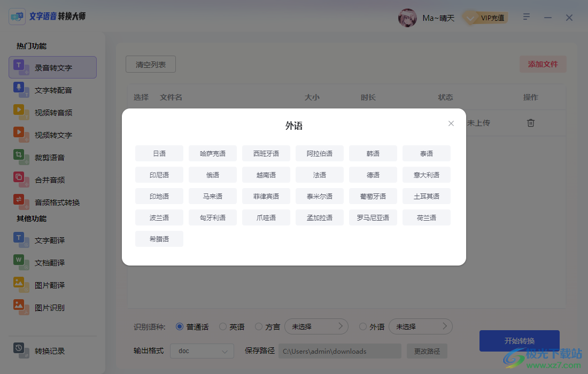This screenshot has height=374, width=588.
Task: Open the hamburger menu near the top right
Action: click(526, 17)
